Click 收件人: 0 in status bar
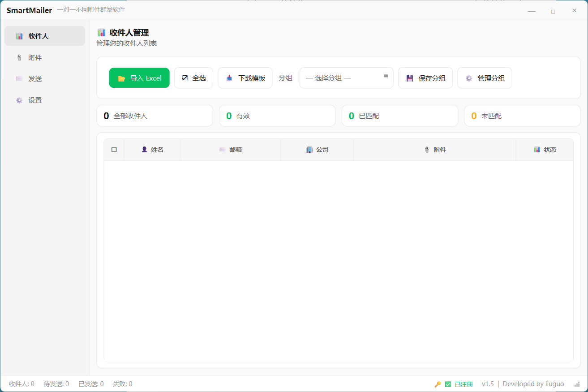Screen dimensions: 588x392 21,384
